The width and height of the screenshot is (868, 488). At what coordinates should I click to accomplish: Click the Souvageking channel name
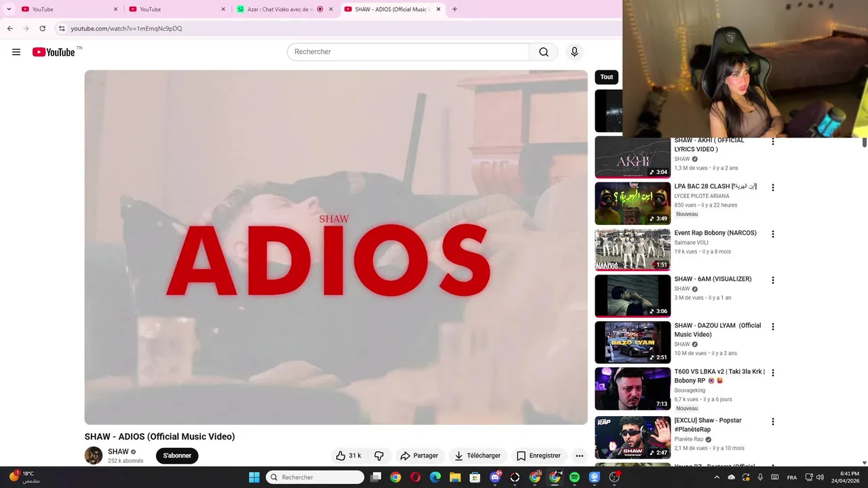pyautogui.click(x=690, y=390)
